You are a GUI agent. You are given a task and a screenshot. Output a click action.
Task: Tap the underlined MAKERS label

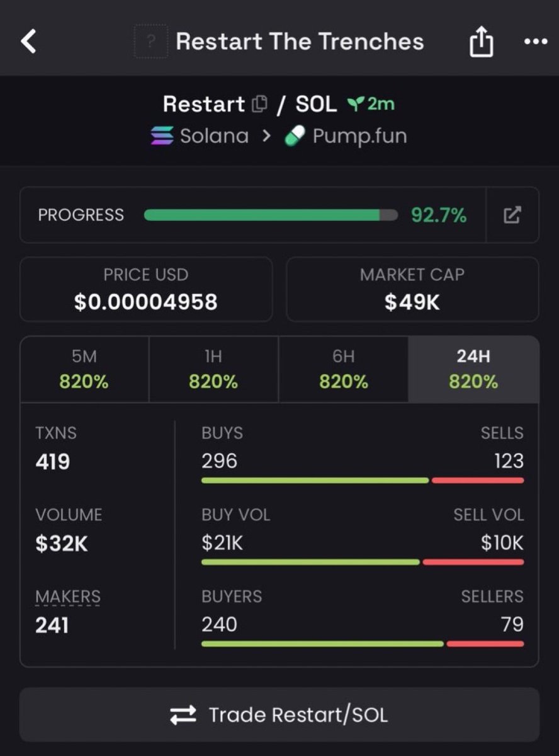click(x=68, y=596)
